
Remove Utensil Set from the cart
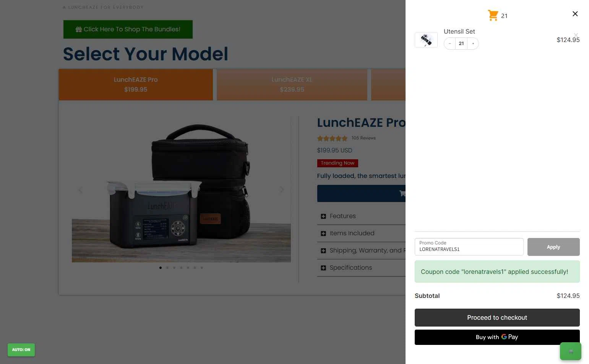[576, 35]
